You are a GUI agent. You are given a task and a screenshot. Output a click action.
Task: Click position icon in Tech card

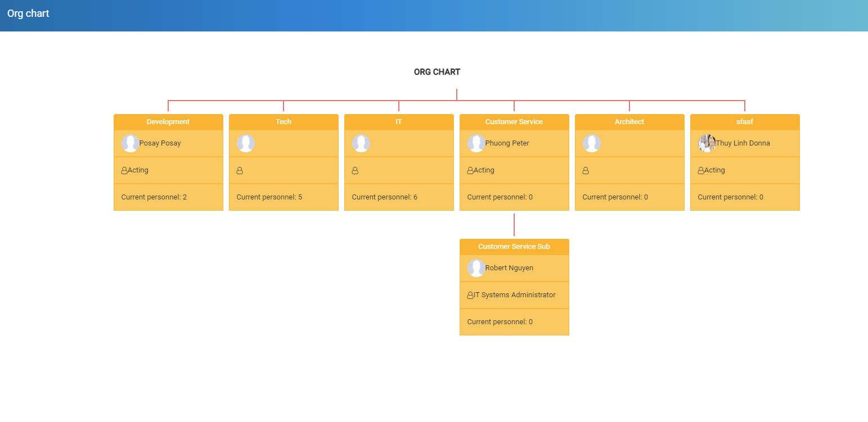[240, 170]
